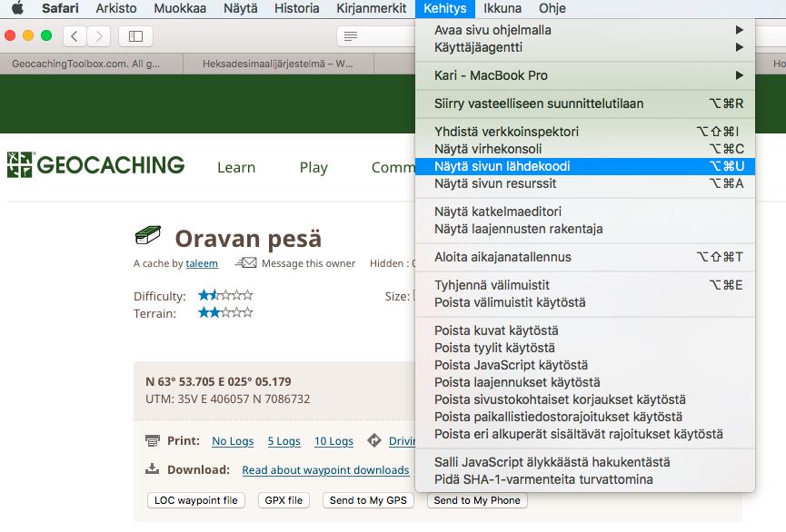This screenshot has height=532, width=786.
Task: Toggle Poista sivustokohtaiset korjaukset käytöstä
Action: (585, 399)
